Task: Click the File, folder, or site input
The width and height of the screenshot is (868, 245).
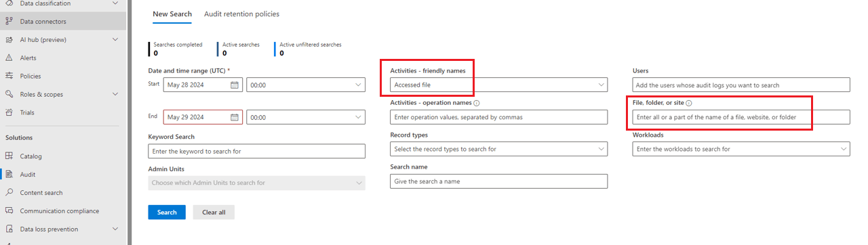Action: point(741,117)
